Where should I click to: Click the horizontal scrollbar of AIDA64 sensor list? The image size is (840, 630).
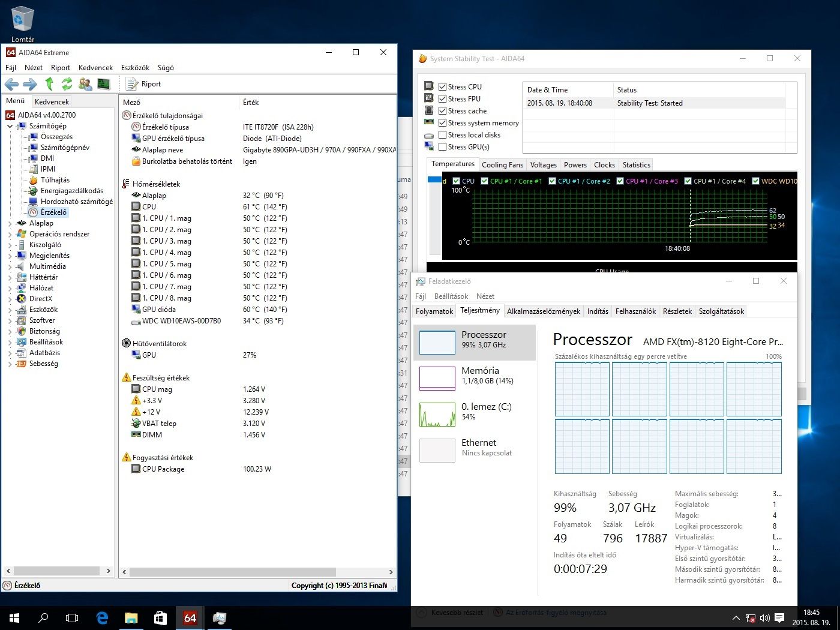[x=257, y=572]
